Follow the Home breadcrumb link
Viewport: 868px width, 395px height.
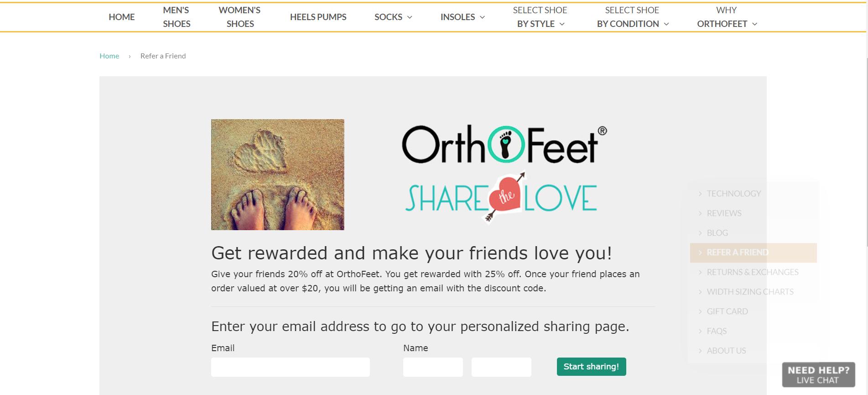[109, 56]
